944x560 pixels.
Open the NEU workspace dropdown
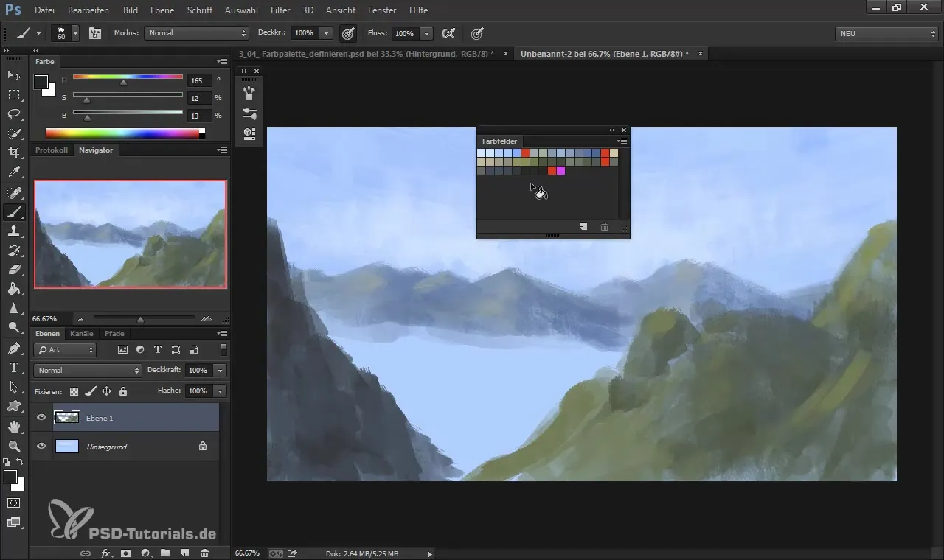click(886, 33)
